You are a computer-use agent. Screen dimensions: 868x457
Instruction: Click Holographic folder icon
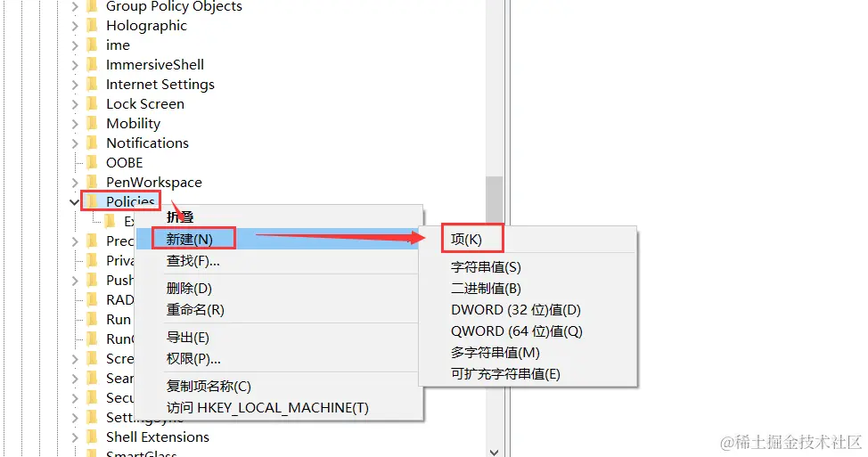coord(93,26)
